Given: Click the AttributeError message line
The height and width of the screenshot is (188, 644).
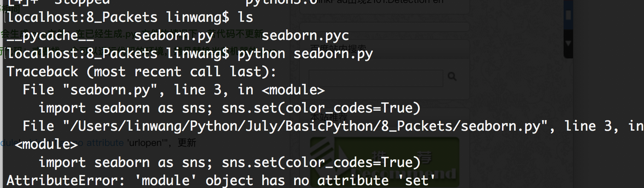Looking at the screenshot, I should (221, 180).
